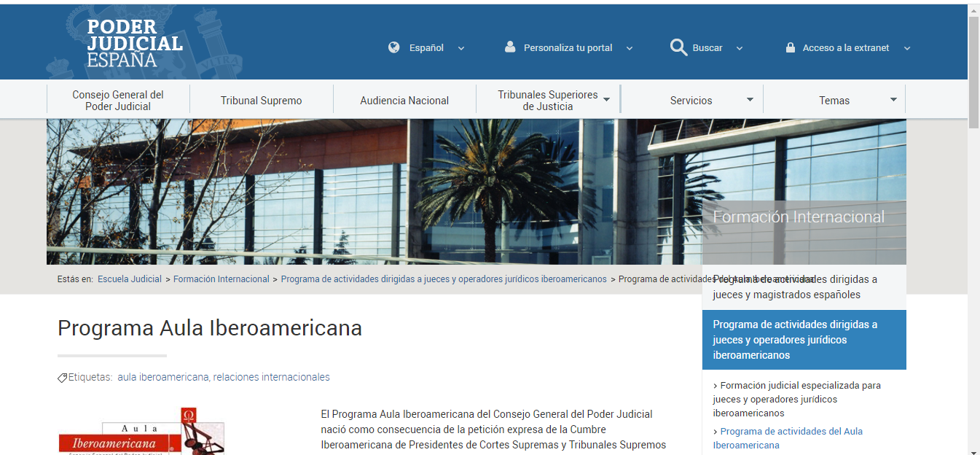This screenshot has width=980, height=455.
Task: Select highlighted operadores jurídicos iberoamericanos sidebar item
Action: pyautogui.click(x=804, y=340)
